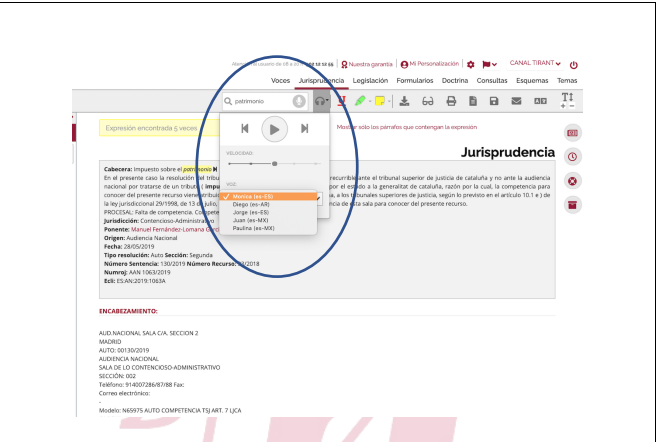Click the green highlighter marker tool

click(360, 101)
